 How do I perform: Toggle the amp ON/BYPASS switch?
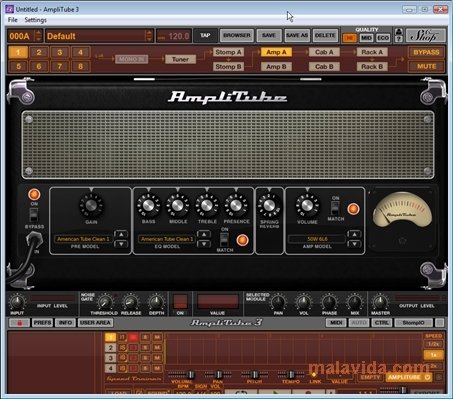click(x=34, y=215)
